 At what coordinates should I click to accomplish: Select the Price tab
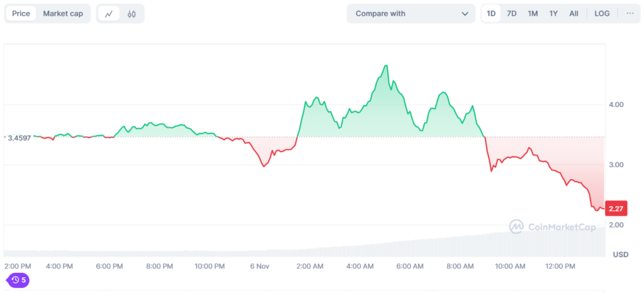(21, 14)
